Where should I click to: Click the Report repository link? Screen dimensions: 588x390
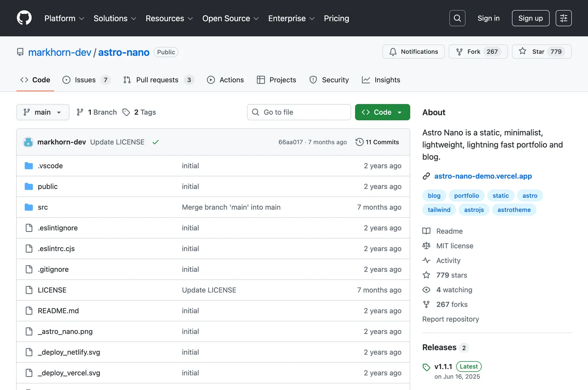(451, 319)
